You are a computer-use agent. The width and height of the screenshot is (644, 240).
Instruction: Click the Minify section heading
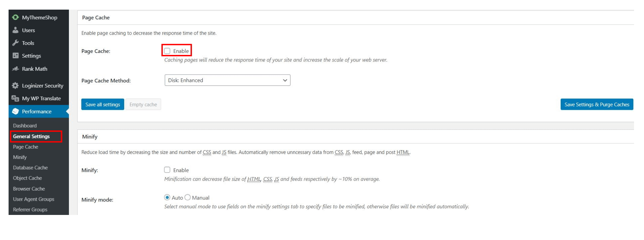[x=90, y=137]
